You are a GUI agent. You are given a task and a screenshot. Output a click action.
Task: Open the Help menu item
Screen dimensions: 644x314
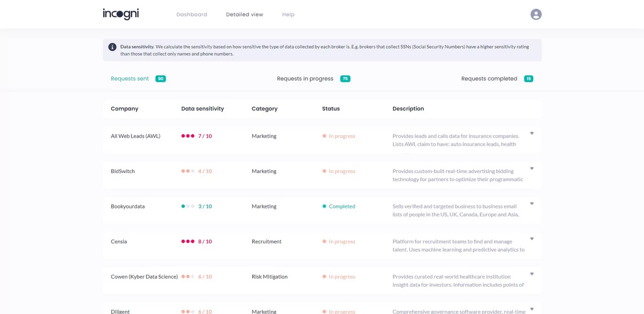point(288,14)
